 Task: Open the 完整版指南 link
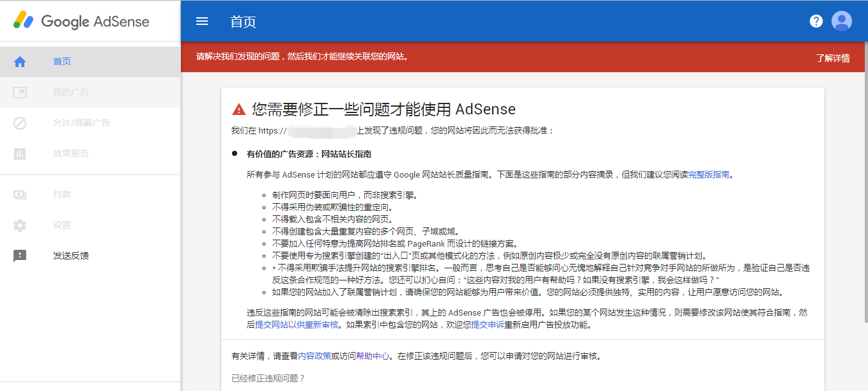[709, 174]
